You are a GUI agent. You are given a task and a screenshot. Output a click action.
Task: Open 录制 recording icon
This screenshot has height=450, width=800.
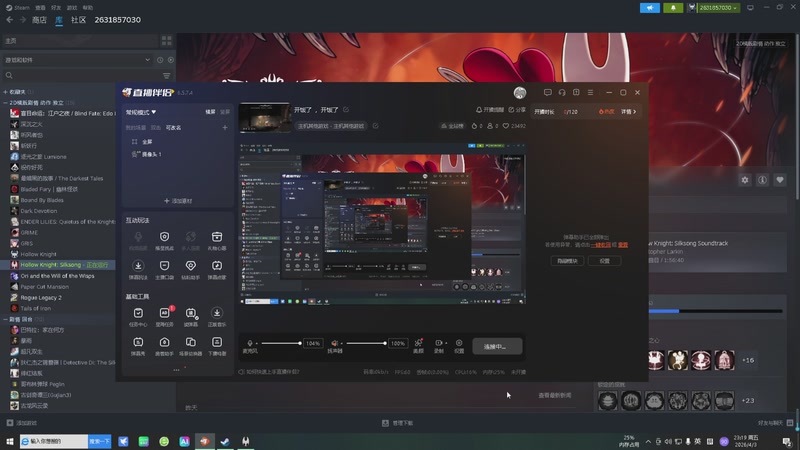click(x=439, y=345)
